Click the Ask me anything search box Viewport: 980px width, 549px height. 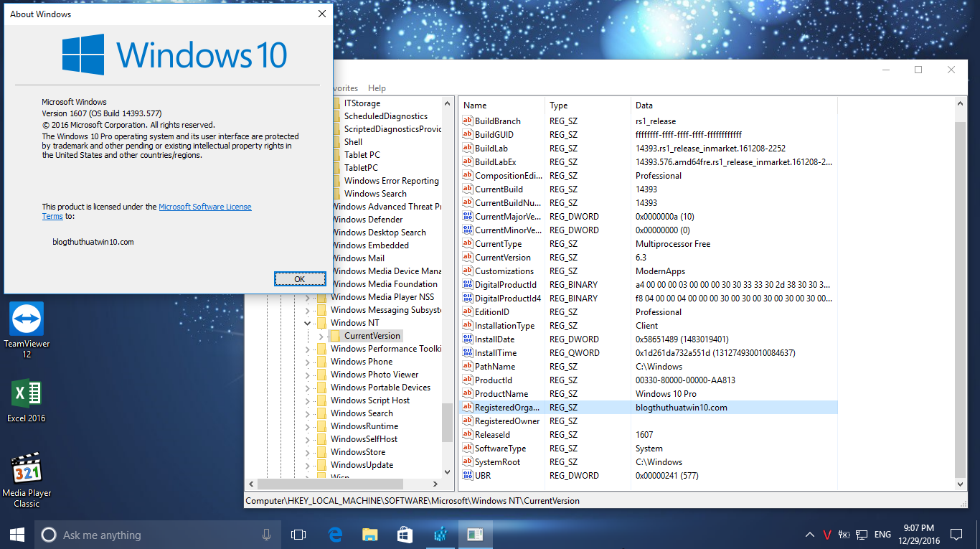pos(143,534)
